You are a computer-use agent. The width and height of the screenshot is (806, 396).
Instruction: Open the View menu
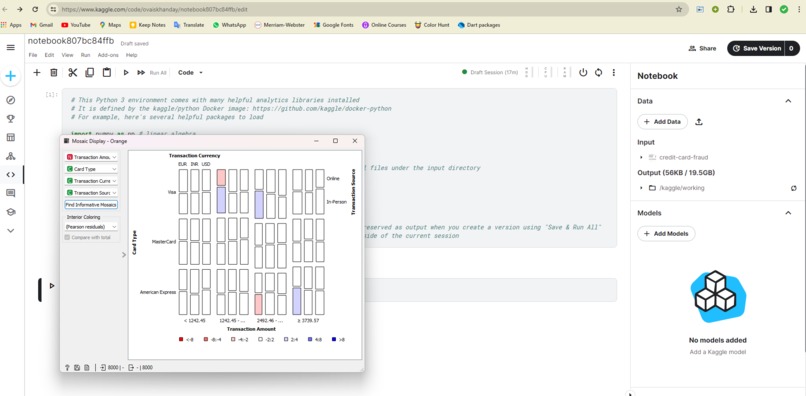tap(67, 55)
